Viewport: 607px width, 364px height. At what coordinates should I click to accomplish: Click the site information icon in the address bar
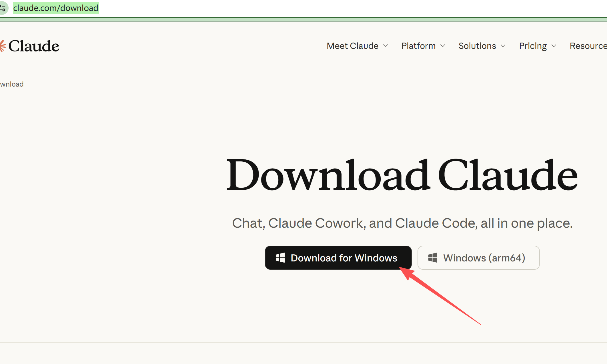click(3, 8)
